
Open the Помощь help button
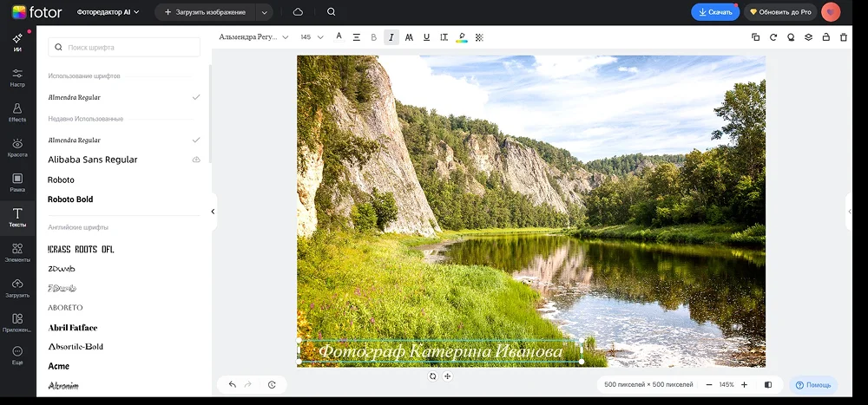pos(813,384)
